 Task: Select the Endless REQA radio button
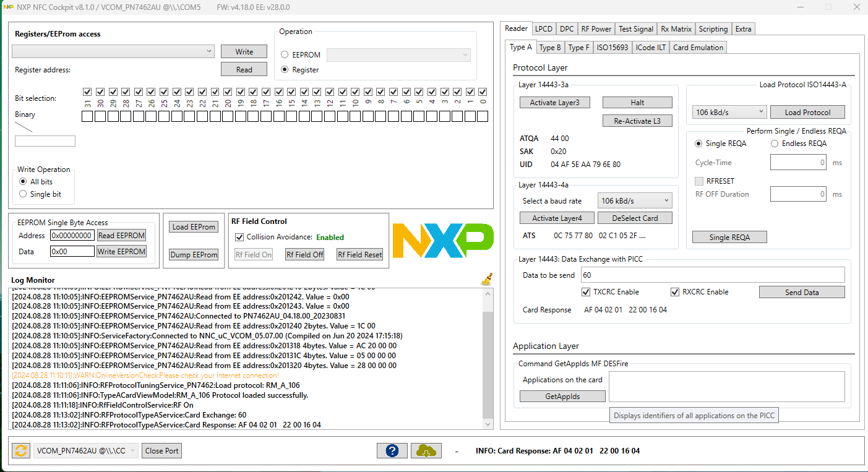pyautogui.click(x=775, y=143)
